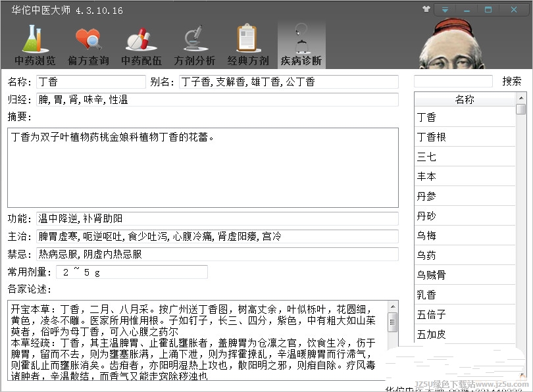
Task: Select 乌药 in the herb list
Action: (465, 255)
